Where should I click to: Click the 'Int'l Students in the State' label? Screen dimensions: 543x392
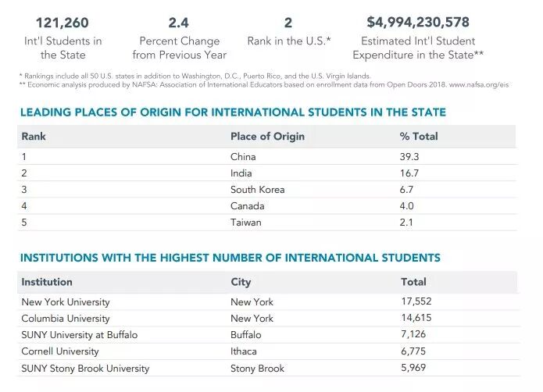tap(63, 48)
